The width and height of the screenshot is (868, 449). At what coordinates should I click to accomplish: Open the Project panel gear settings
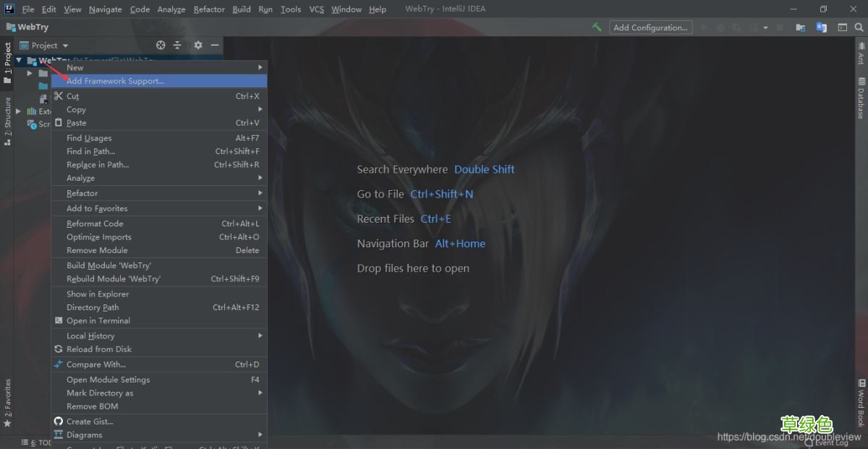pyautogui.click(x=197, y=45)
